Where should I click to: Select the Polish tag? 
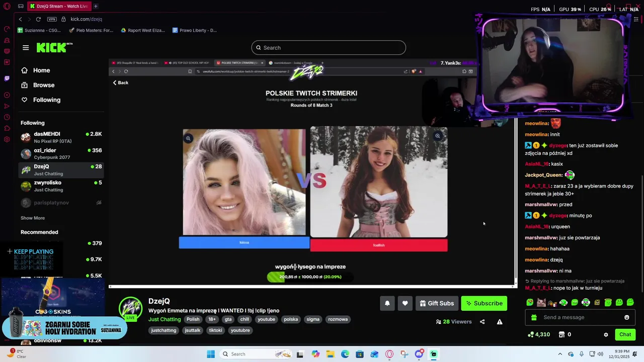tap(193, 319)
